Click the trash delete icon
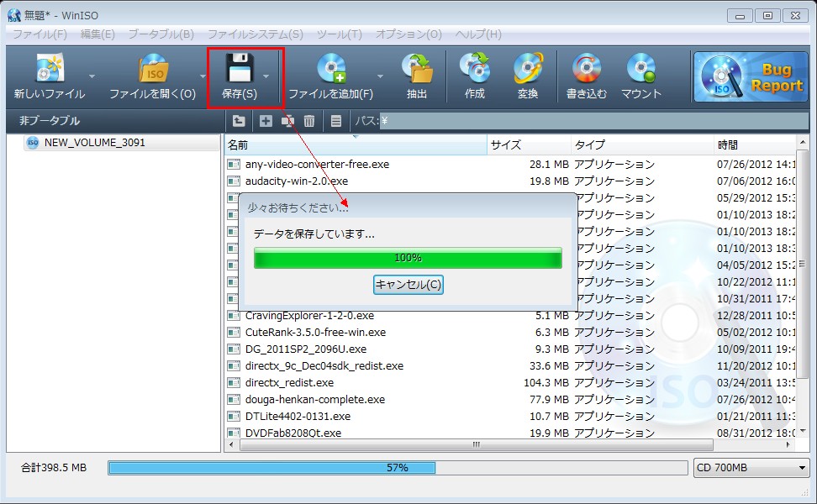 click(x=309, y=121)
